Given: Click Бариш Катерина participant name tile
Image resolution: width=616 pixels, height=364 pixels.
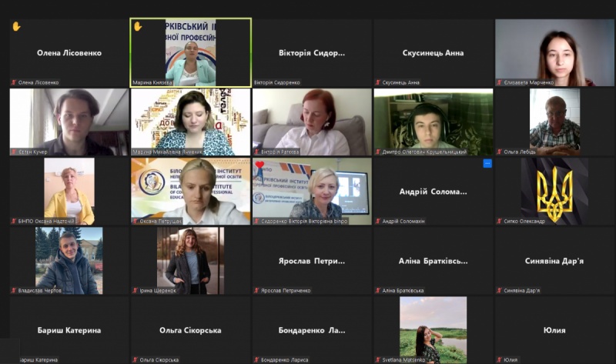Looking at the screenshot, I should click(69, 330).
